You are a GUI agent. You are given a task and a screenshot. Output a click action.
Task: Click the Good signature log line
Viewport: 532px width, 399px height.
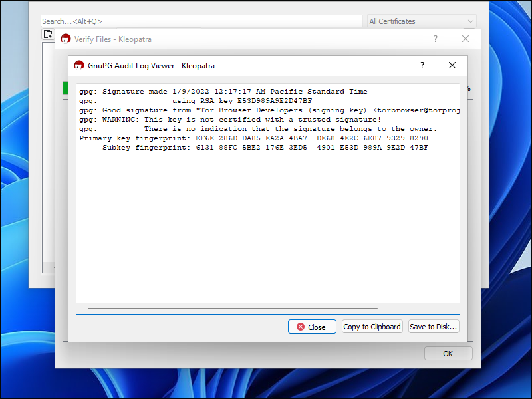(266, 110)
